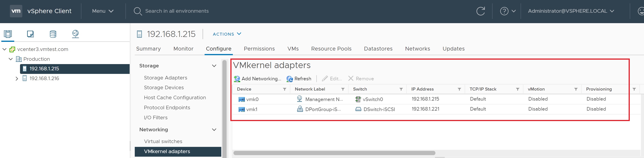The height and width of the screenshot is (158, 644).
Task: Open the Storage inventory view icon
Action: (53, 34)
